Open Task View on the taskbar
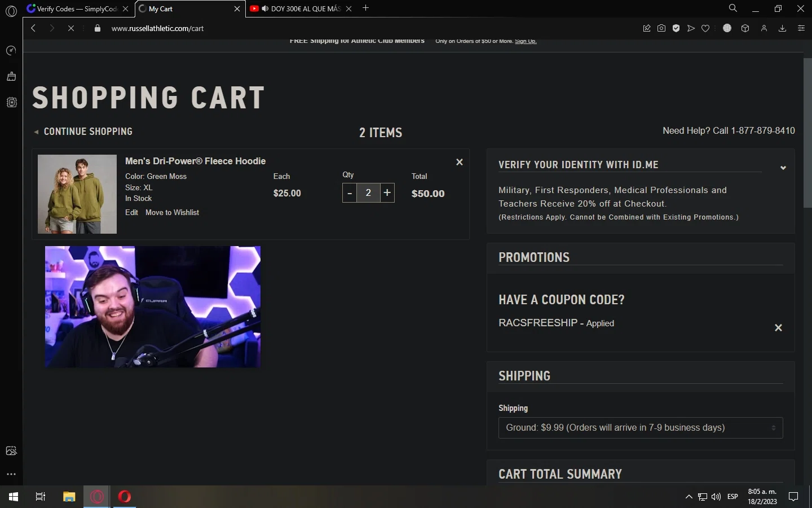This screenshot has height=508, width=812. [41, 497]
